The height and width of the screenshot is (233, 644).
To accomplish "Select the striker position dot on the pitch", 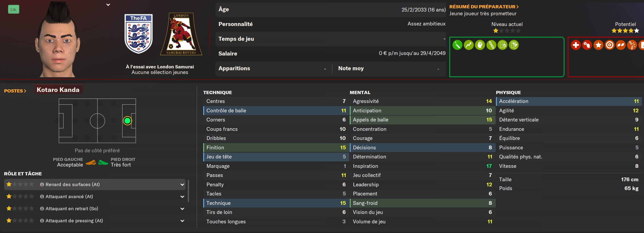I will [x=127, y=121].
